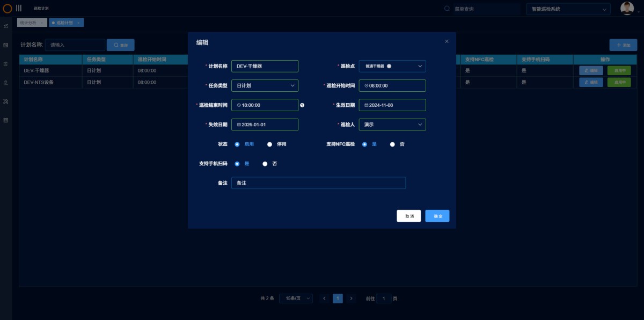Image resolution: width=644 pixels, height=320 pixels.
Task: Open the statistics analysis sidebar icon
Action: [x=6, y=26]
